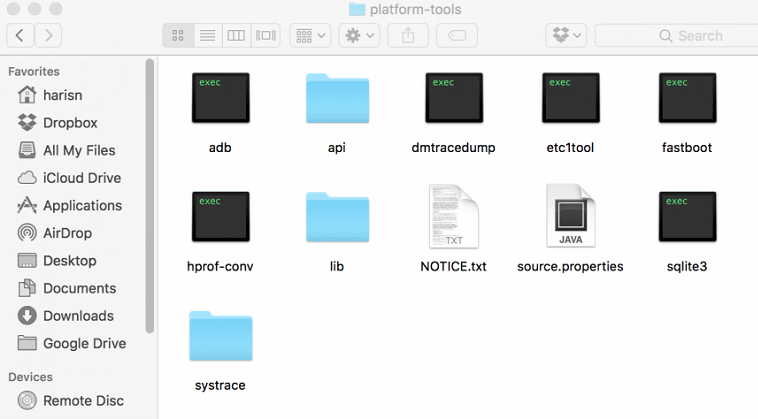
Task: Open Documents in the sidebar
Action: click(x=67, y=288)
